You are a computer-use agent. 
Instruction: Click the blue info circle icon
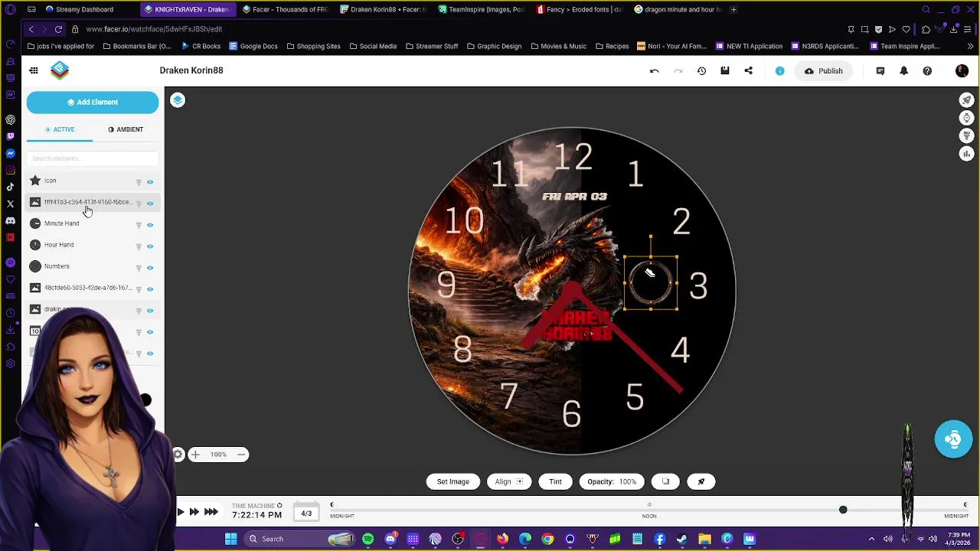779,71
